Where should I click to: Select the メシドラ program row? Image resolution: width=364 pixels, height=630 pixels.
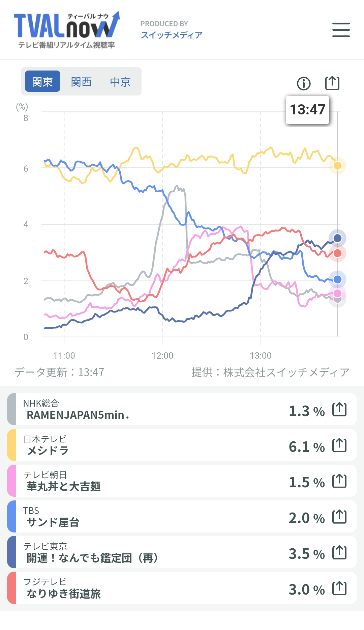(x=182, y=445)
